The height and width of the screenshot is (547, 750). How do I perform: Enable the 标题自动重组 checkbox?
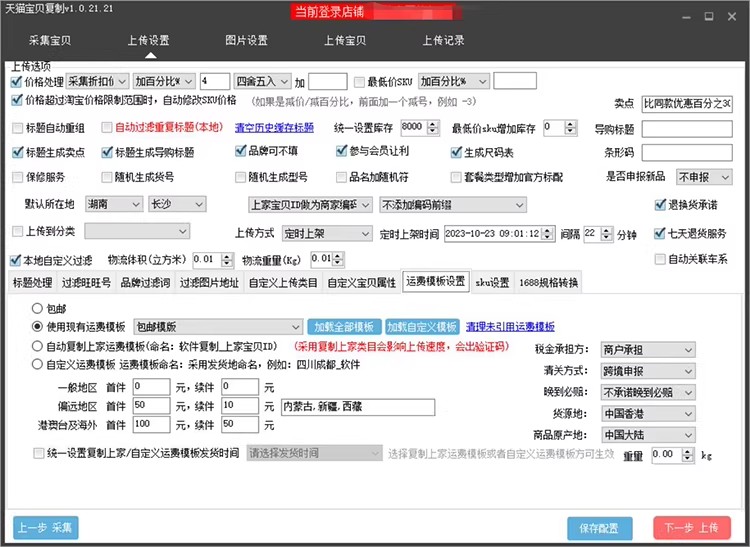[17, 128]
